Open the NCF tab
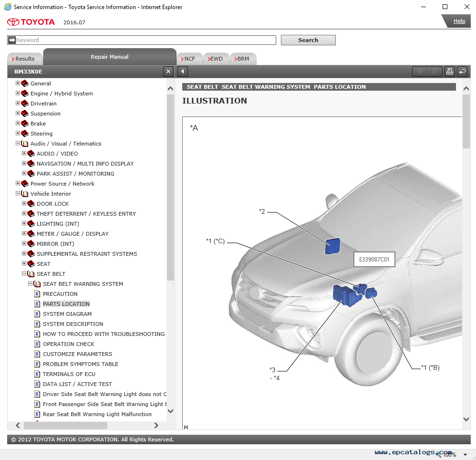The height and width of the screenshot is (460, 476). coord(189,59)
